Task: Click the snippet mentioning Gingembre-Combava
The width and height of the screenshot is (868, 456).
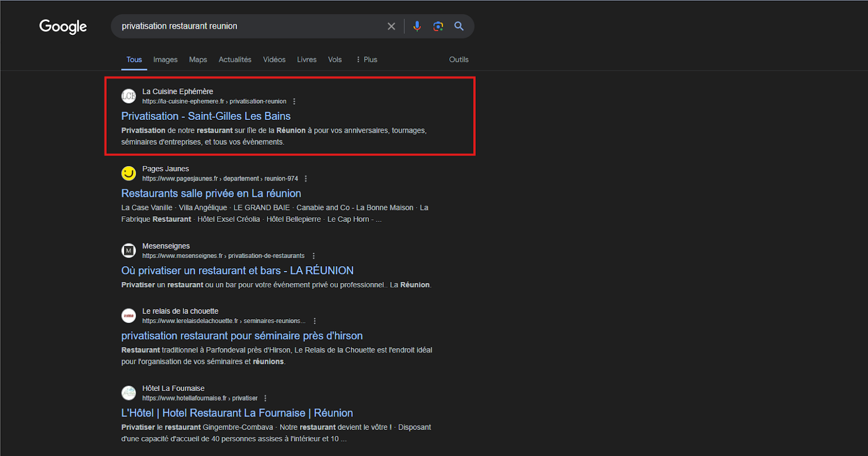Action: click(x=276, y=433)
